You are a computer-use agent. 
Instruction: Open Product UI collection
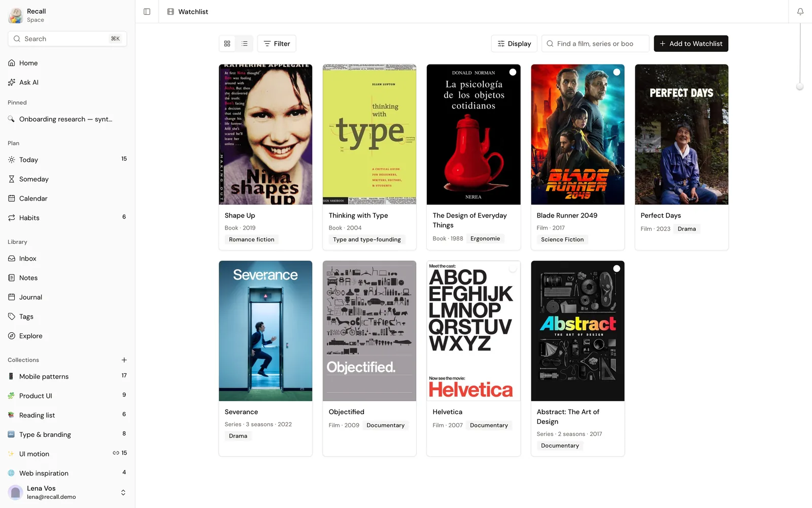pyautogui.click(x=67, y=396)
